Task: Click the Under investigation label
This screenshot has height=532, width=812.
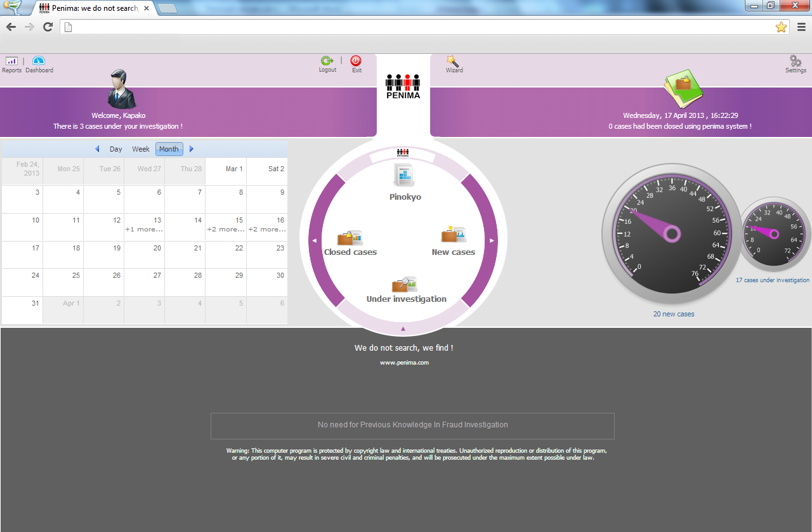Action: tap(407, 299)
